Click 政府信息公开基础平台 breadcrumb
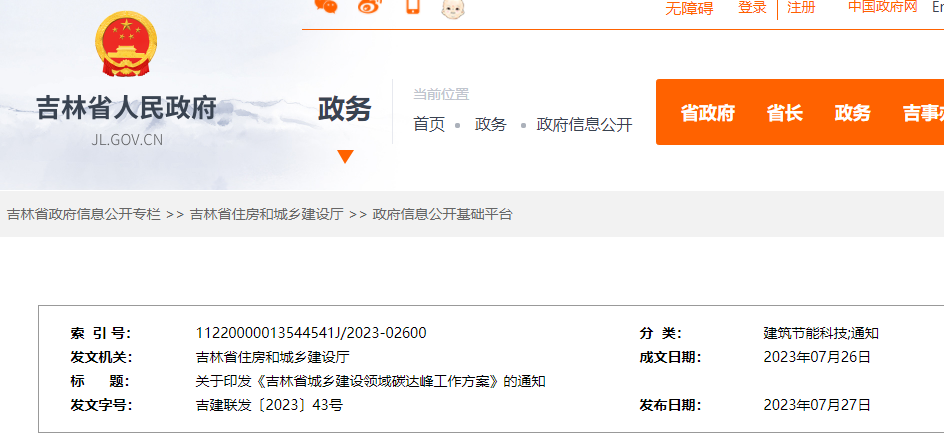 coord(442,215)
